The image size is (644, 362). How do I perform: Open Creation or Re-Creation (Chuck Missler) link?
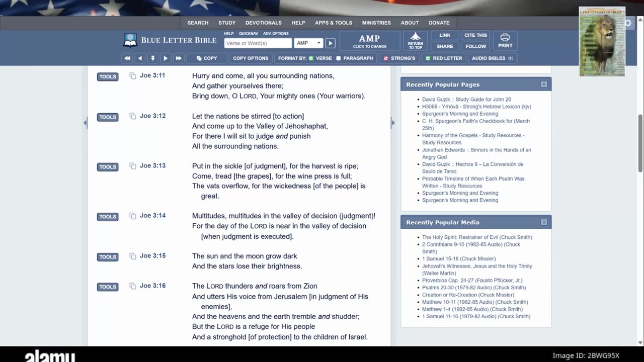468,295
